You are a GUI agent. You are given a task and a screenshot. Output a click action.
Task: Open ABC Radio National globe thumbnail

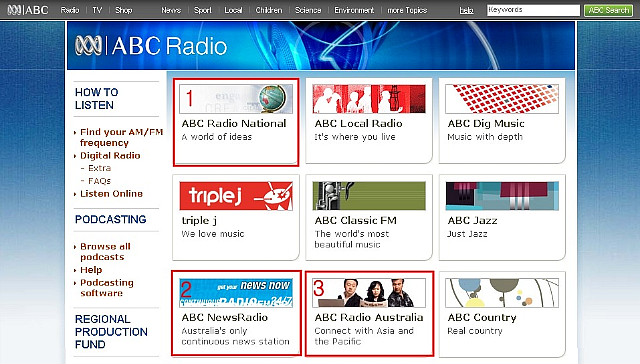point(236,99)
